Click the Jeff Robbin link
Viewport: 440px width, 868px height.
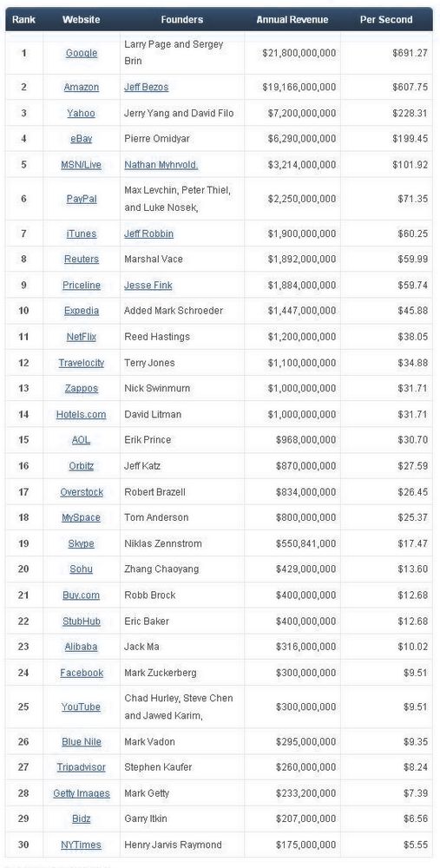click(149, 233)
